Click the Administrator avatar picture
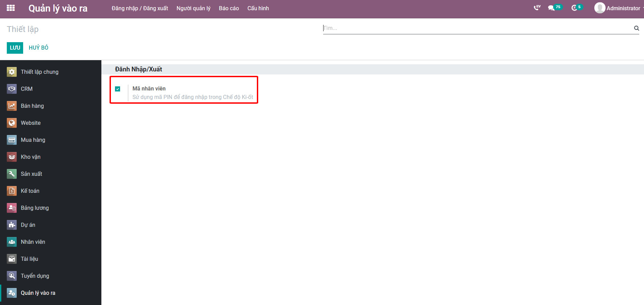The width and height of the screenshot is (644, 305). click(x=599, y=8)
